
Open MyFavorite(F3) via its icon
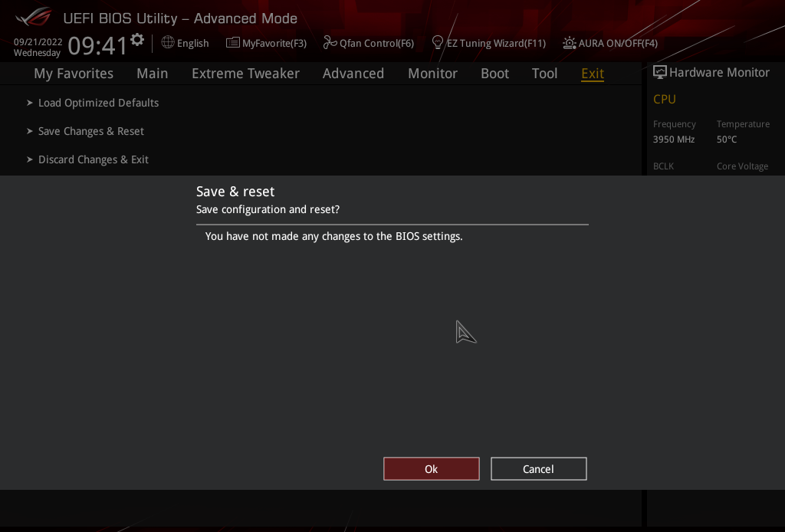click(x=233, y=42)
